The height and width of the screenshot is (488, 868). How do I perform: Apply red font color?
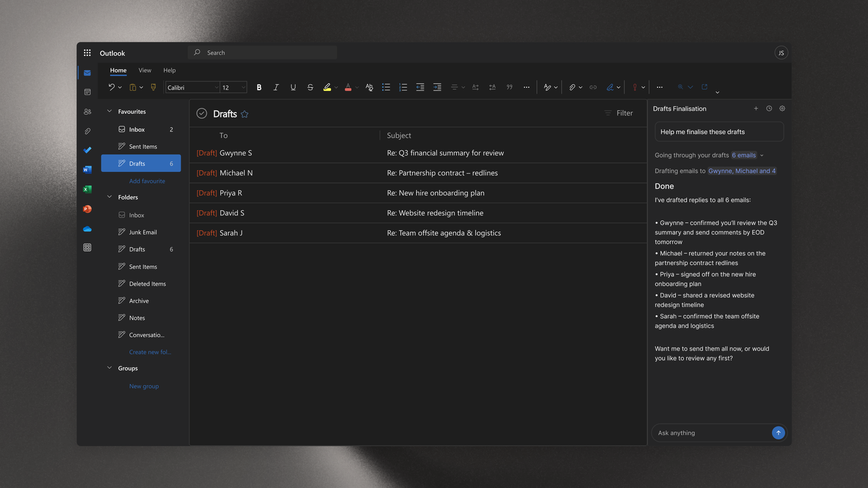[348, 87]
